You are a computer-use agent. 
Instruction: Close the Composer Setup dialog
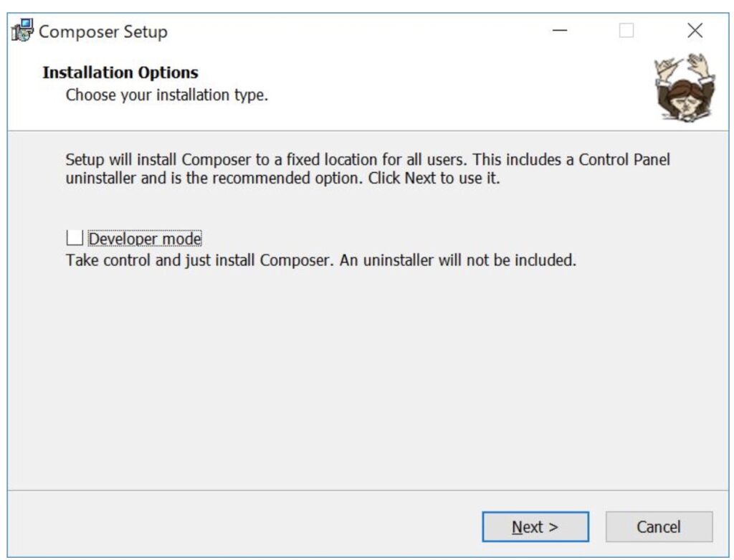click(x=695, y=31)
